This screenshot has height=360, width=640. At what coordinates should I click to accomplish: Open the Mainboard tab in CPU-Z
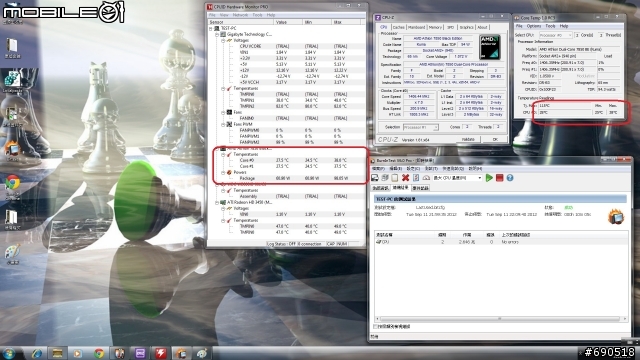[417, 27]
